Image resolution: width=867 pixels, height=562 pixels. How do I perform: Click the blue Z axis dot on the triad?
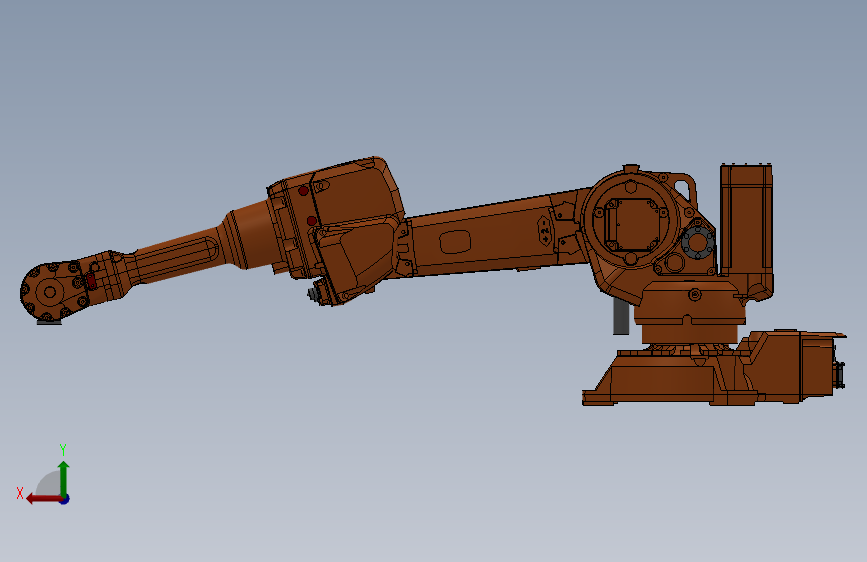(65, 499)
